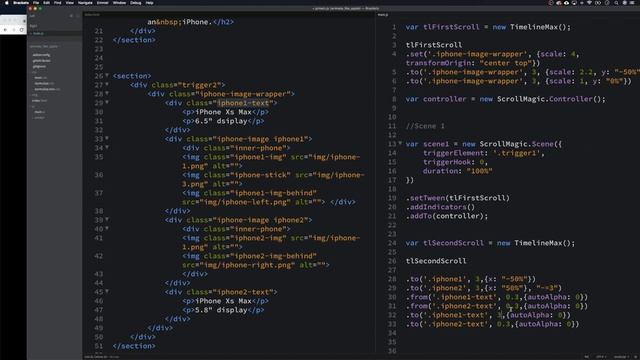Click the highlighted iphone1-text class name

(x=243, y=103)
